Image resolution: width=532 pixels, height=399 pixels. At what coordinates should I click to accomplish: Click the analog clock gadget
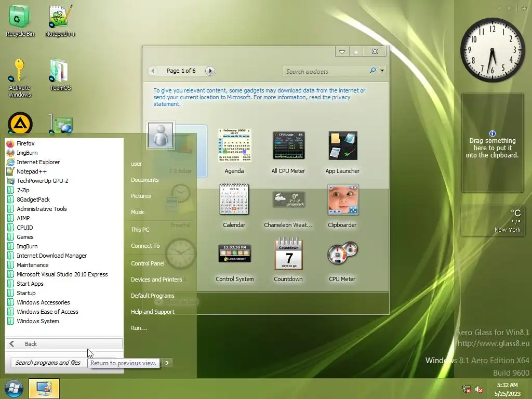coord(493,50)
